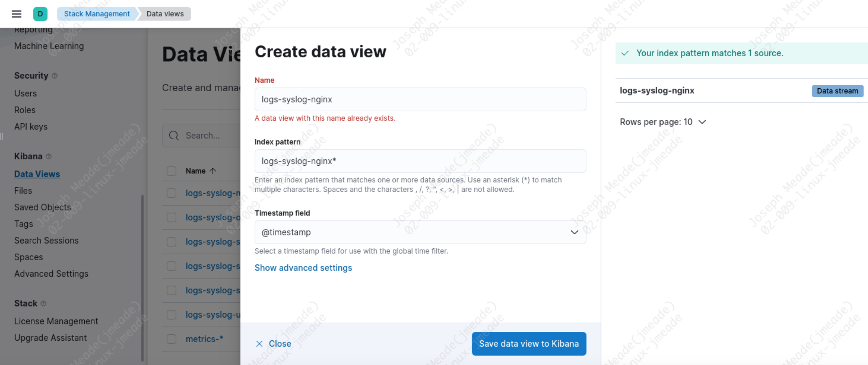Open the Timestamp field dropdown

420,232
